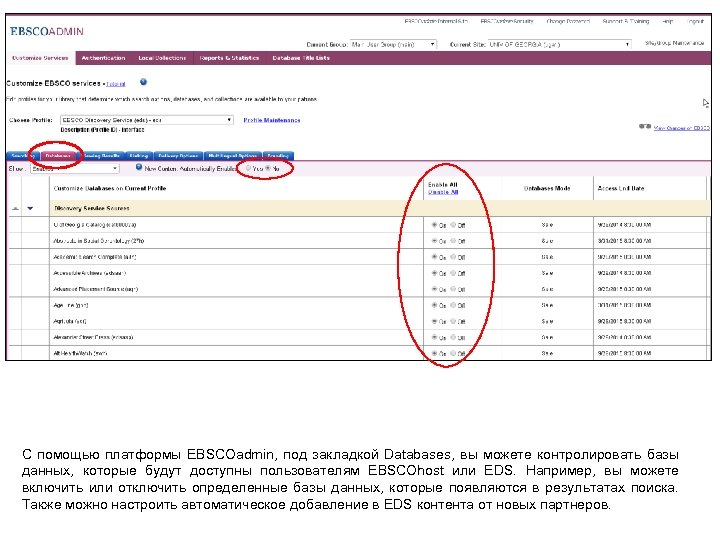Open the Show filter dropdown
Image resolution: width=720 pixels, height=540 pixels.
(75, 169)
